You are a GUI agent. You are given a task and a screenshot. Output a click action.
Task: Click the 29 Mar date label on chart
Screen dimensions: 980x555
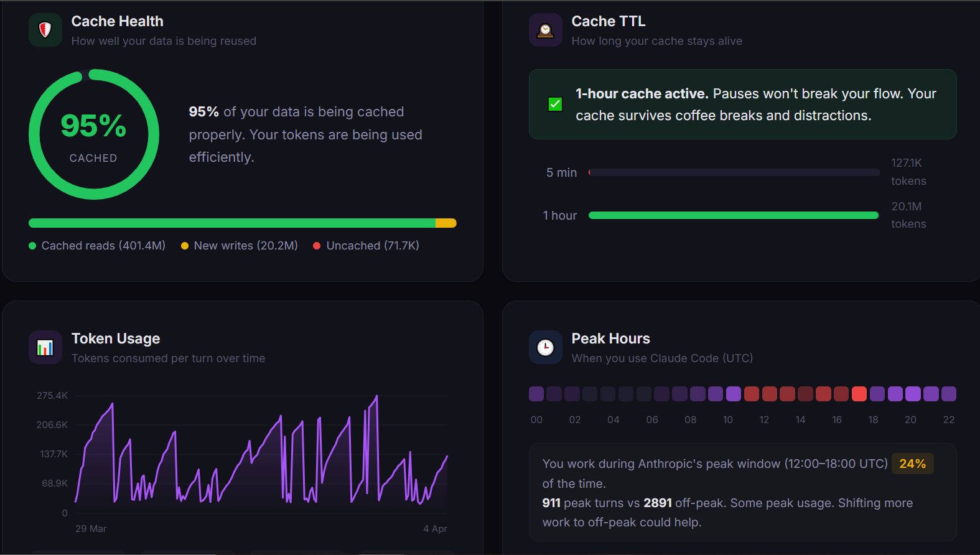tap(91, 529)
